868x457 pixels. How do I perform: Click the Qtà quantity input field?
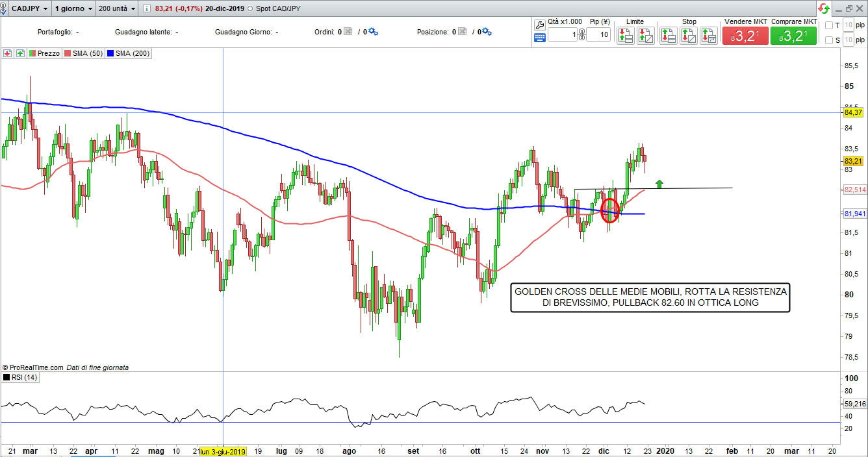(562, 35)
